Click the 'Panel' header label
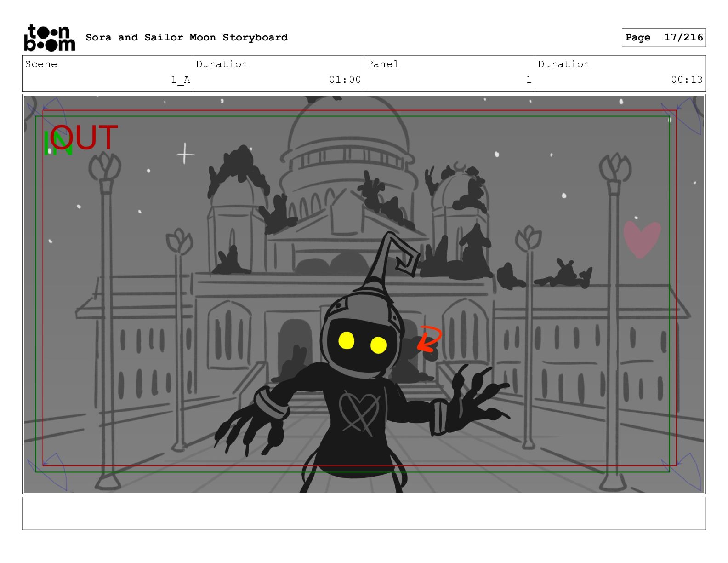The height and width of the screenshot is (563, 728). coord(383,64)
